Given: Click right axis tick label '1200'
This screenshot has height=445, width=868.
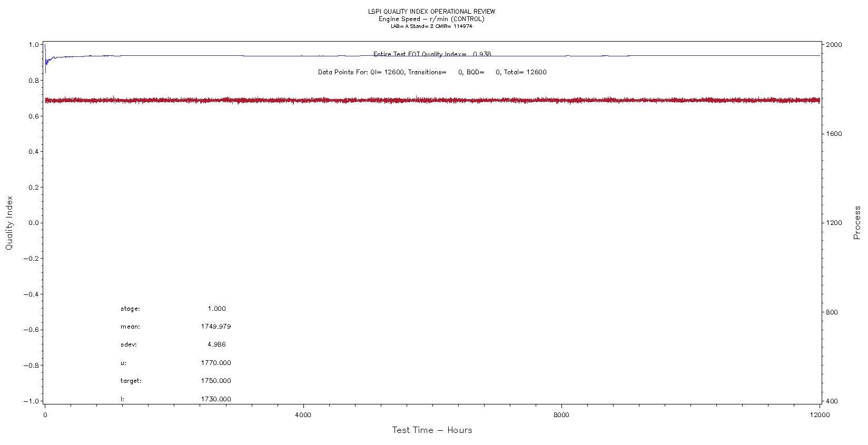Looking at the screenshot, I should pos(834,223).
